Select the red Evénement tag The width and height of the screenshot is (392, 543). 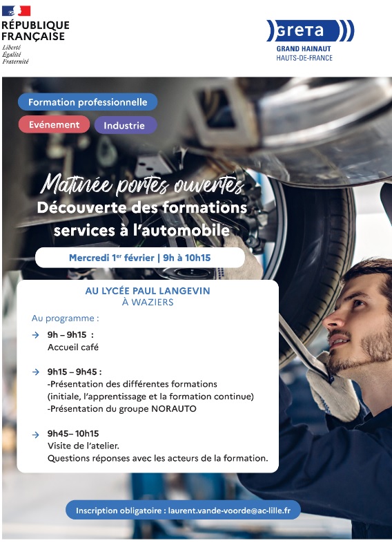click(x=54, y=124)
